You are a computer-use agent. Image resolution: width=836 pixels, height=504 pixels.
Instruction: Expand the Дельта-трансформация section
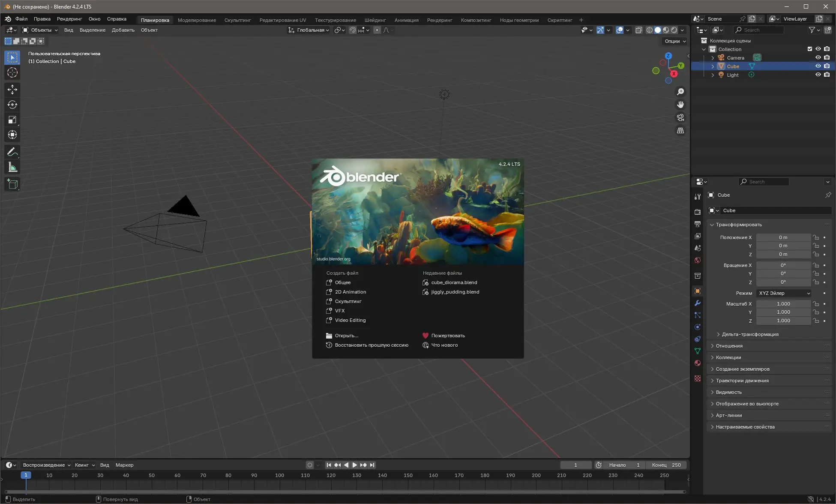tap(750, 334)
